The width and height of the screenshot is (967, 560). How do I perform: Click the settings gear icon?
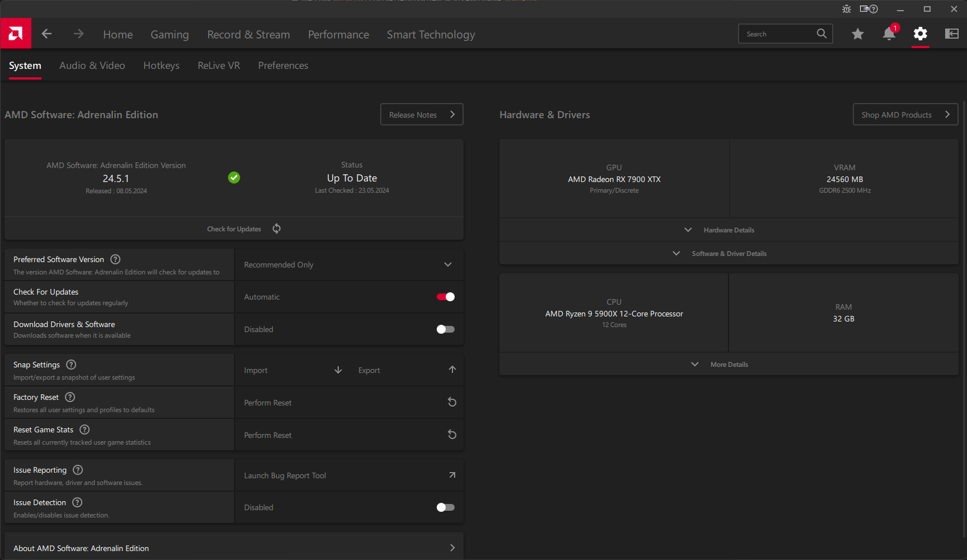(x=921, y=34)
